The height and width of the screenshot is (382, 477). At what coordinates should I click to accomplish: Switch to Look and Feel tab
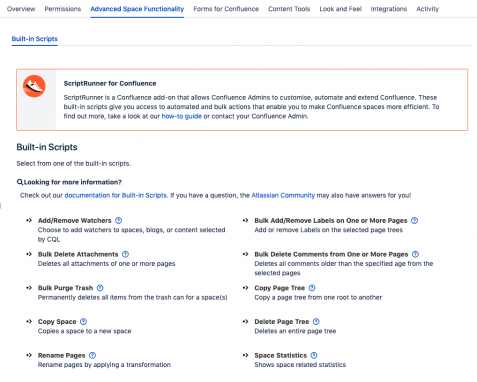(340, 9)
